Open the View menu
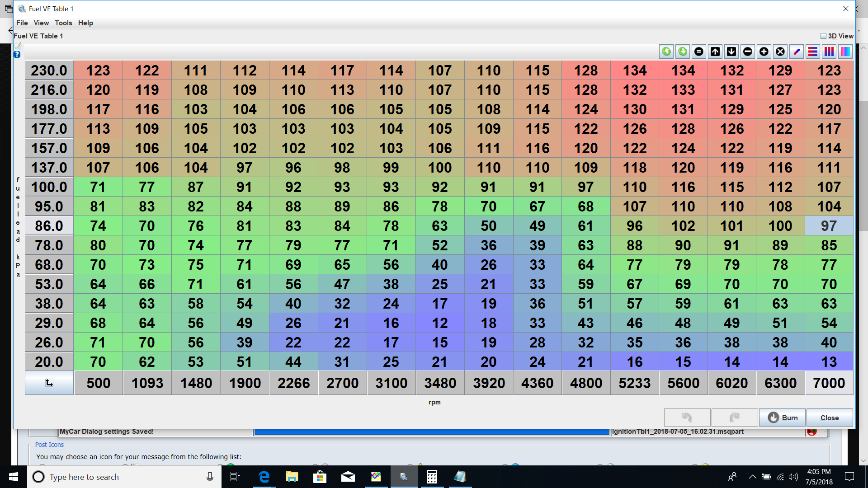The image size is (868, 488). [x=41, y=23]
